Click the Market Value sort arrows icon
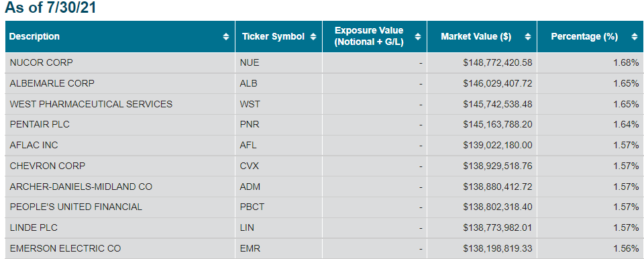Image resolution: width=644 pixels, height=259 pixels. (x=528, y=37)
